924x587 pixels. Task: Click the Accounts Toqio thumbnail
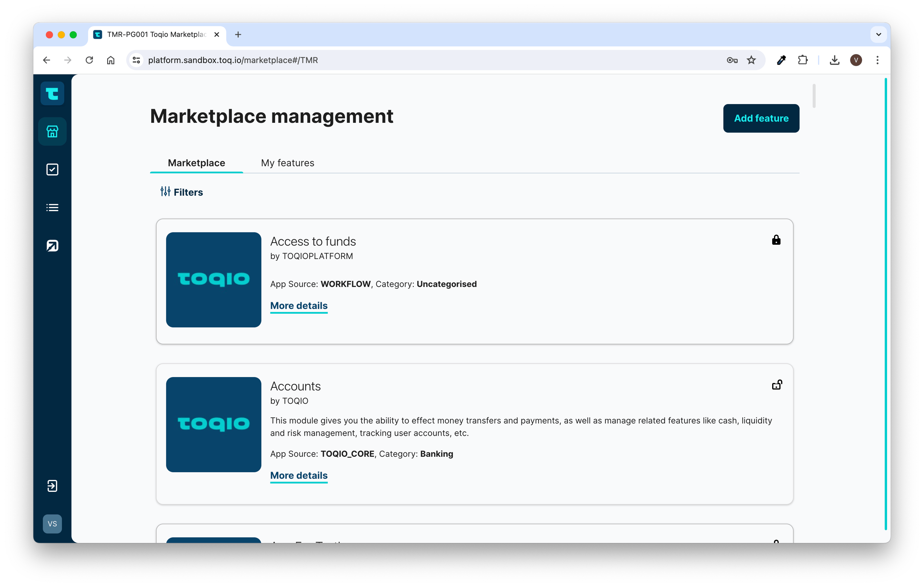pyautogui.click(x=214, y=424)
